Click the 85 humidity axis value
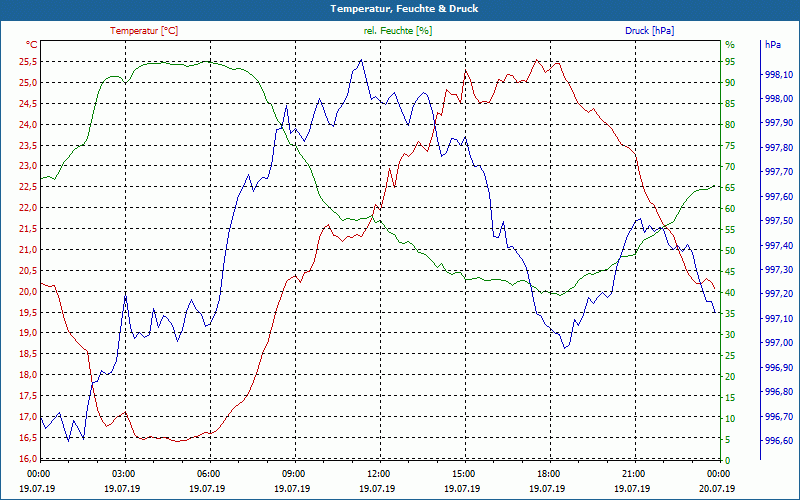This screenshot has height=500, width=800. pos(730,104)
